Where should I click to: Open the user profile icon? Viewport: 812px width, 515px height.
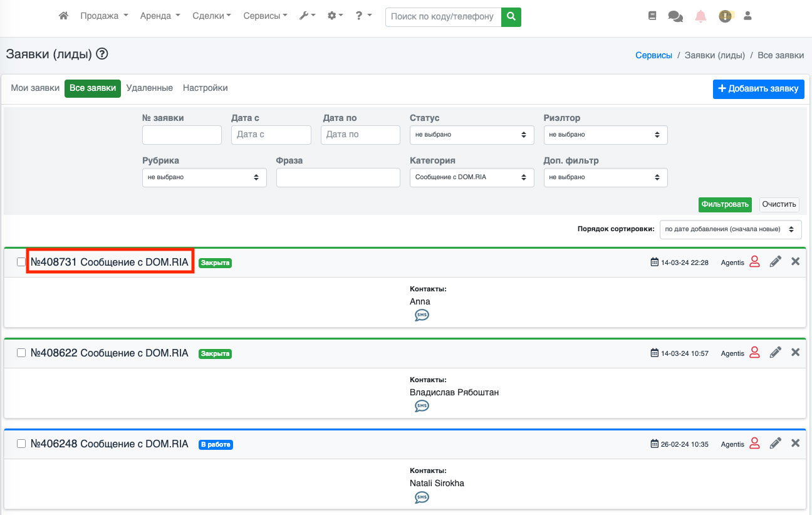[747, 16]
